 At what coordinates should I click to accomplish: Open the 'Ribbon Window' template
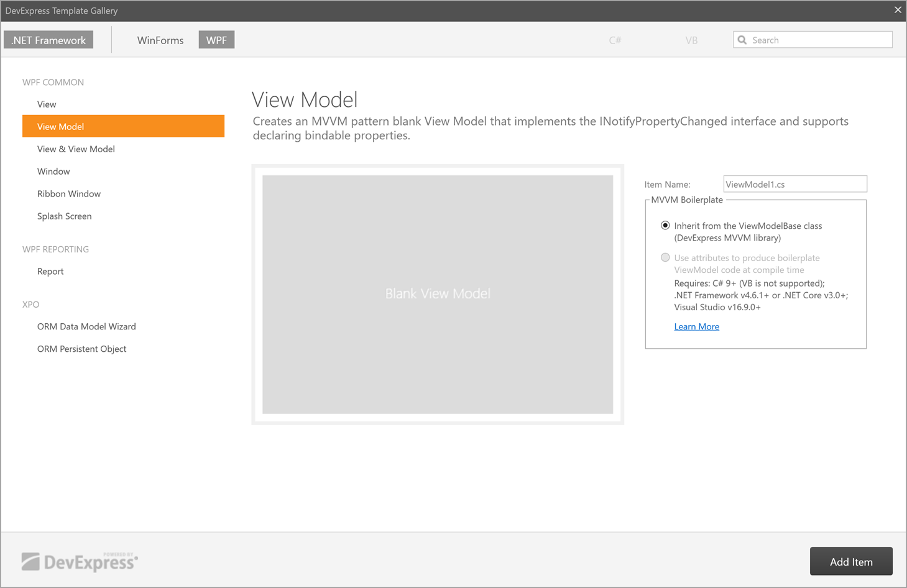69,193
